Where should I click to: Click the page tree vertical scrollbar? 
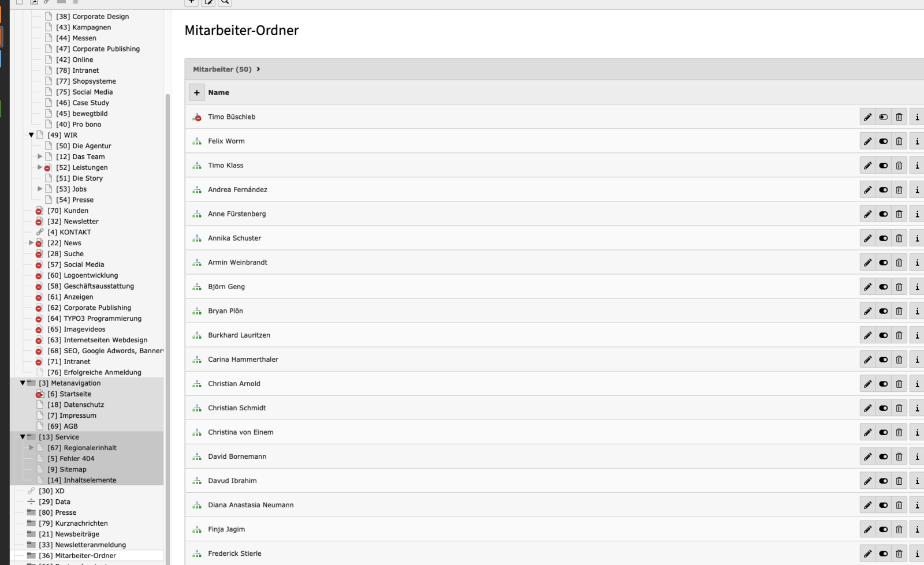[167, 289]
